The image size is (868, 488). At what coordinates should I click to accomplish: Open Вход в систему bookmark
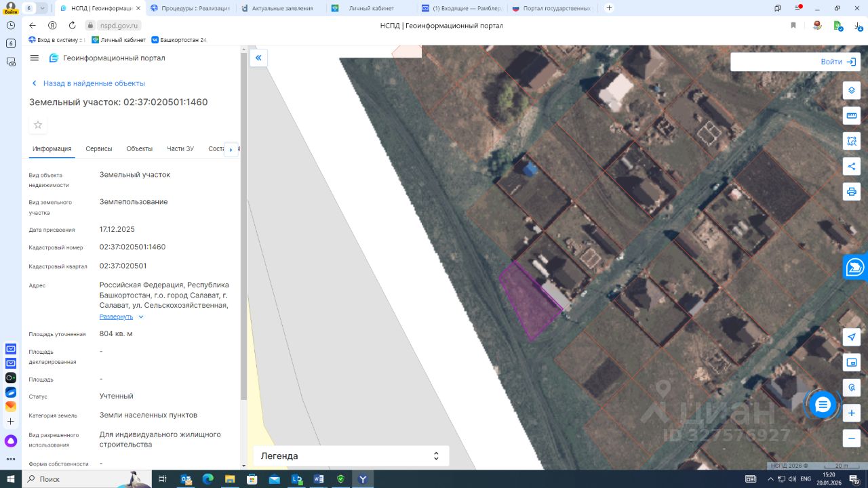58,40
